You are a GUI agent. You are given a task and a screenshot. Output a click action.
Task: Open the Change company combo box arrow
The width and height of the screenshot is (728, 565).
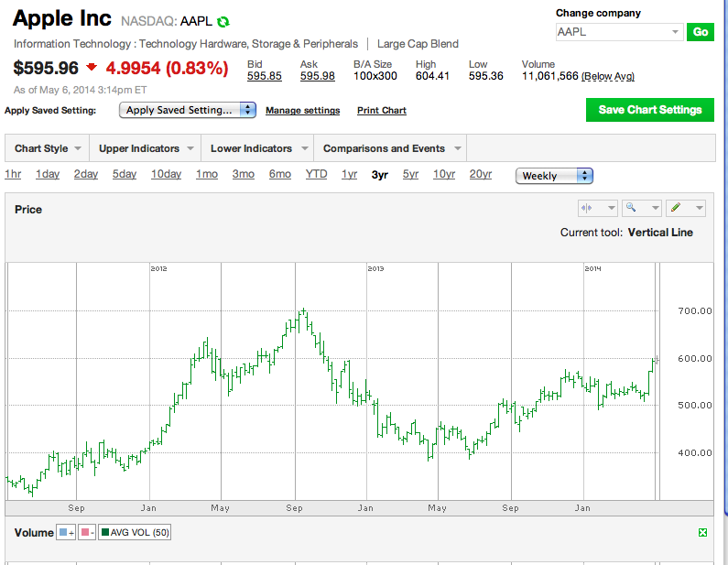coord(675,32)
